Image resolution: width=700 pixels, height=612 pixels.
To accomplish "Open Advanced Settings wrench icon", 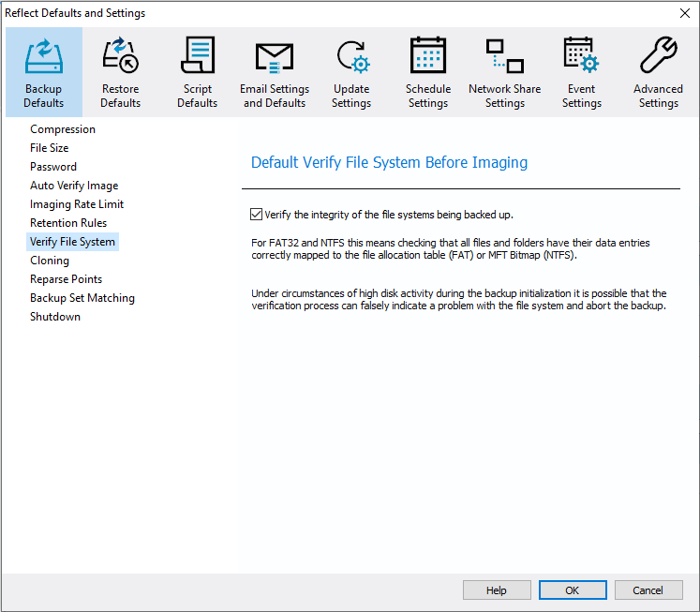I will click(x=659, y=56).
